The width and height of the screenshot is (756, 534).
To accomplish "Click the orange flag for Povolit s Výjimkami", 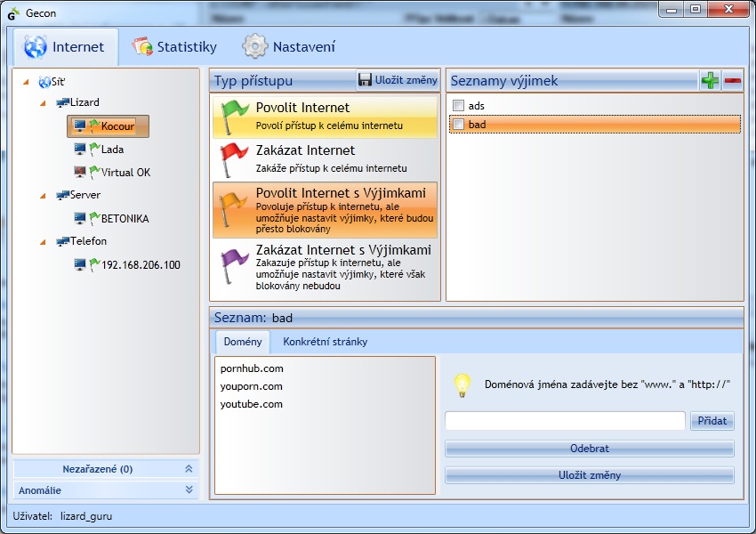I will tap(232, 209).
